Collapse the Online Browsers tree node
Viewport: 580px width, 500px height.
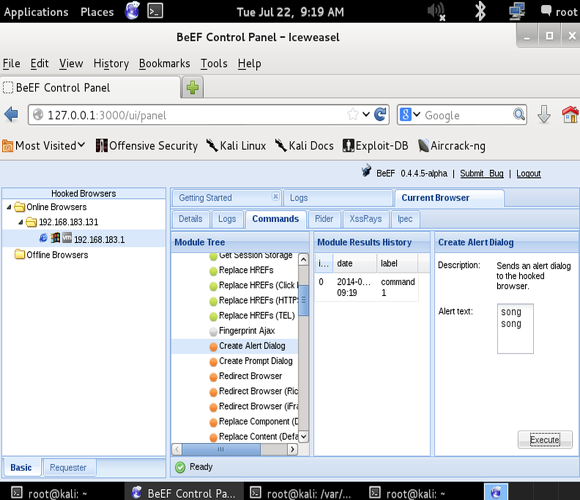(9, 207)
